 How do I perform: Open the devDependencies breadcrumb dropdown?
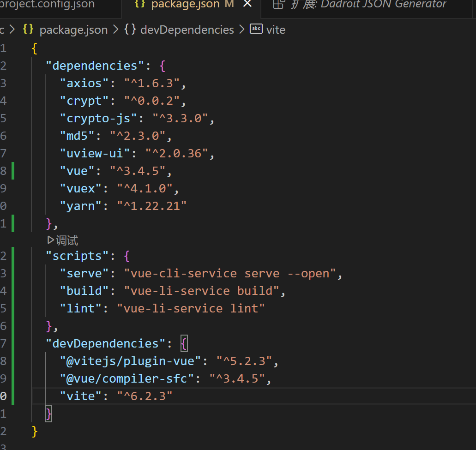coord(187,29)
